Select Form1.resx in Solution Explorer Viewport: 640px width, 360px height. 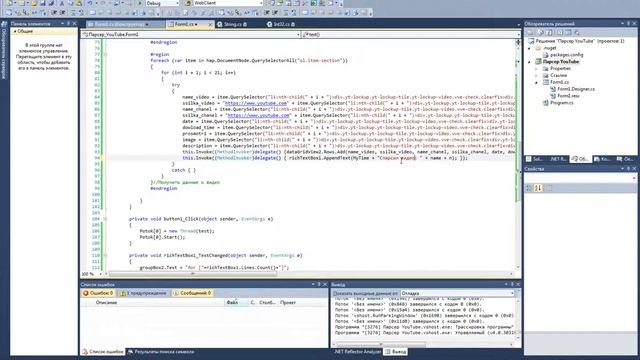(565, 96)
